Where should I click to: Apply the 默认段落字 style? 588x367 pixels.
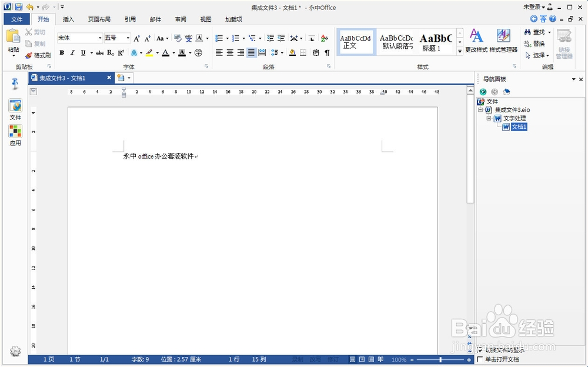click(396, 42)
